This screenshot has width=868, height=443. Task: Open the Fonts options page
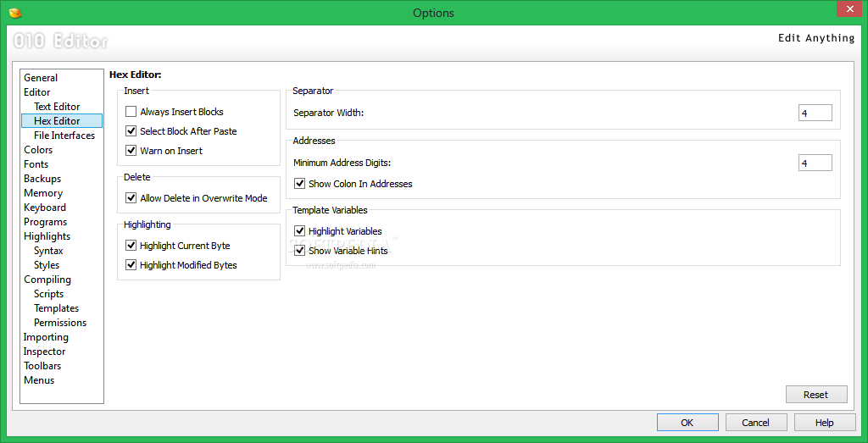tap(36, 164)
